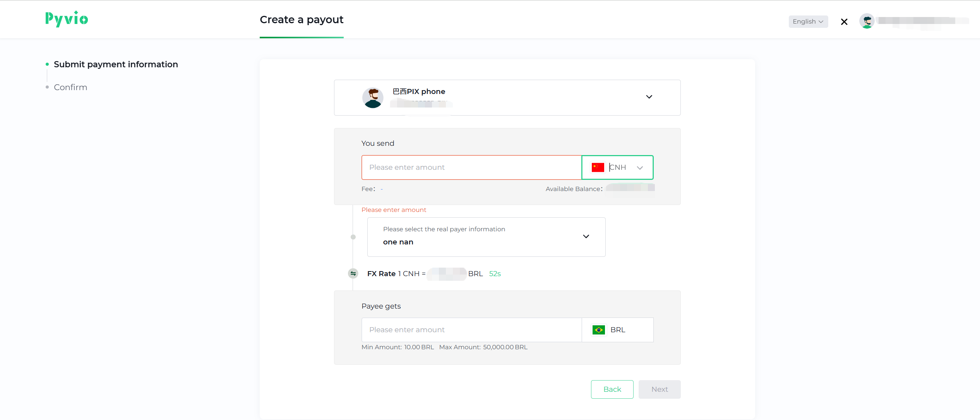Click the China flag icon
Image resolution: width=980 pixels, height=420 pixels.
point(598,167)
